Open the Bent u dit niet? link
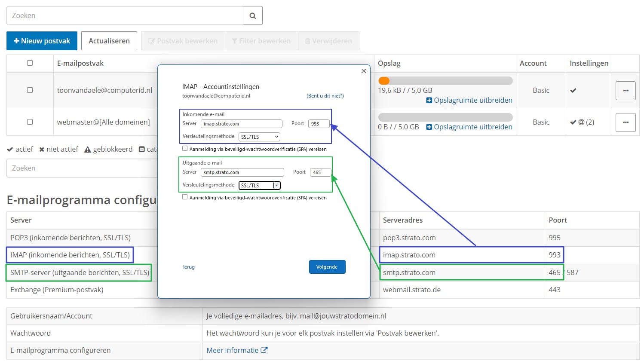 click(x=325, y=95)
